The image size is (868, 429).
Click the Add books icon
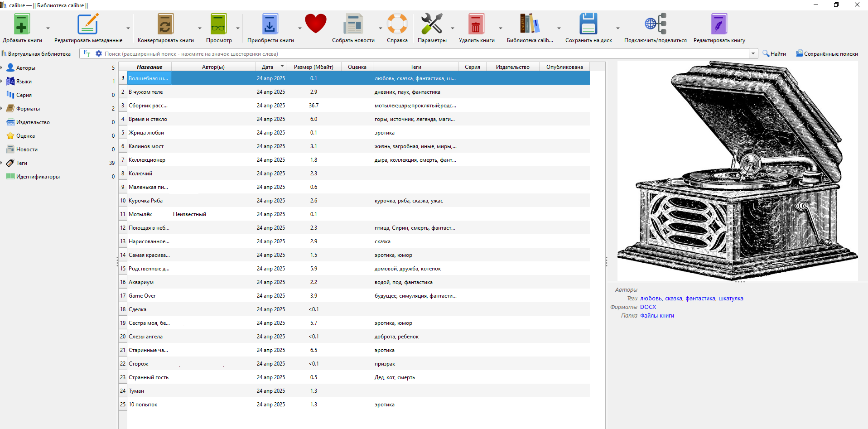pos(21,24)
